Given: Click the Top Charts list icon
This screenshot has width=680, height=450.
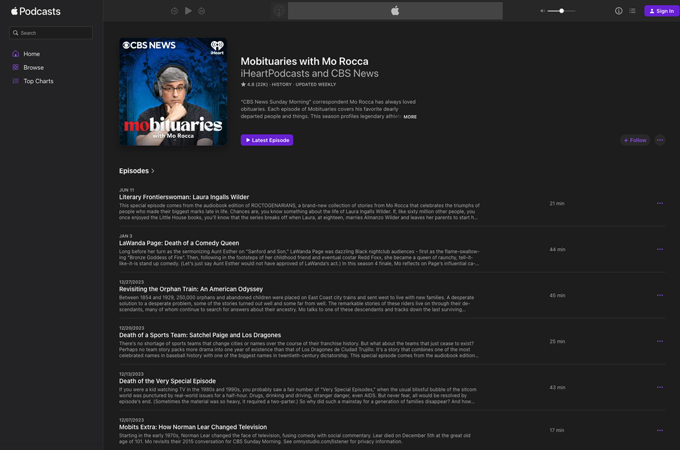Looking at the screenshot, I should click(x=16, y=81).
